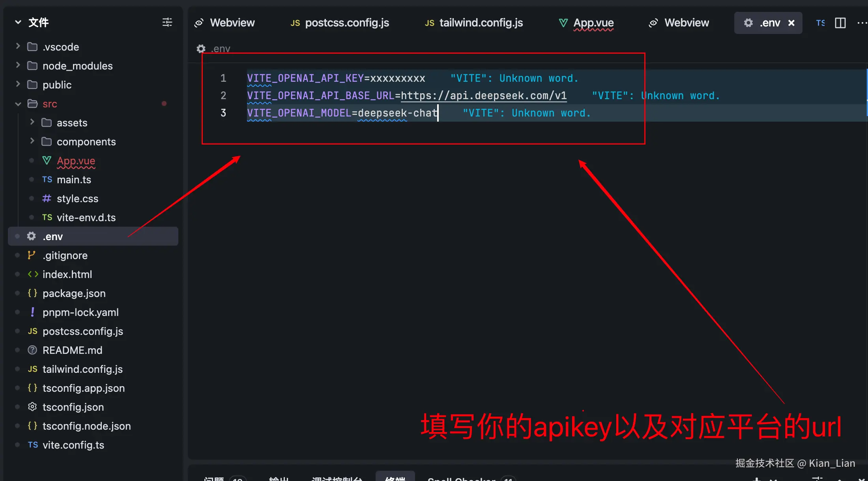Switch to the first Webview tab
This screenshot has height=481, width=868.
click(232, 23)
